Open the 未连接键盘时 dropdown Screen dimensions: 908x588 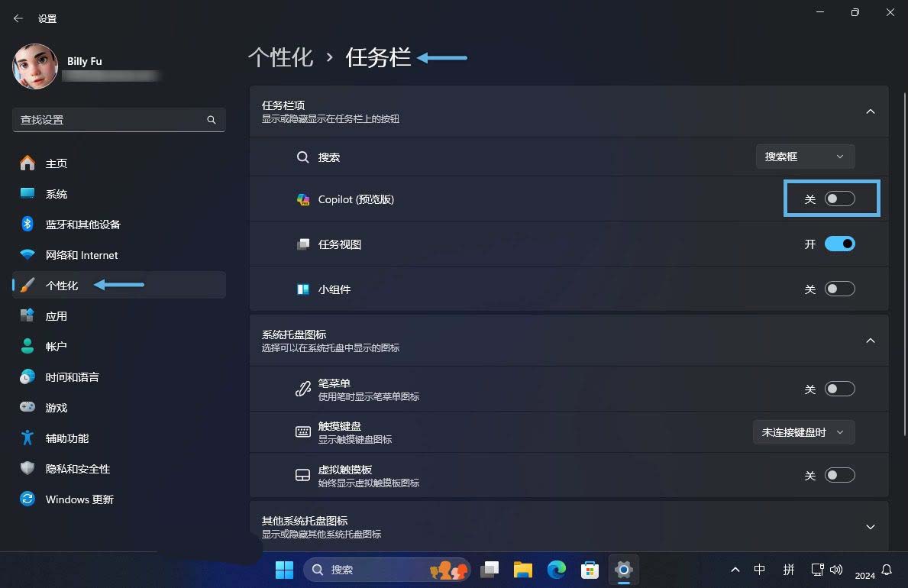[803, 431]
